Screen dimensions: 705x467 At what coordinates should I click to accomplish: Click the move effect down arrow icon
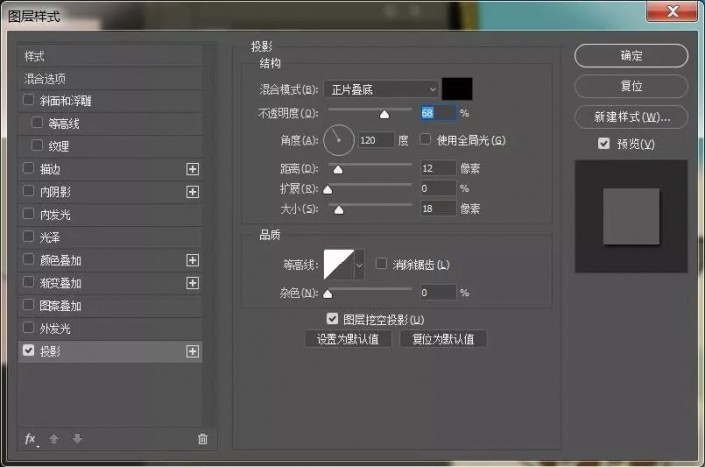[x=77, y=439]
